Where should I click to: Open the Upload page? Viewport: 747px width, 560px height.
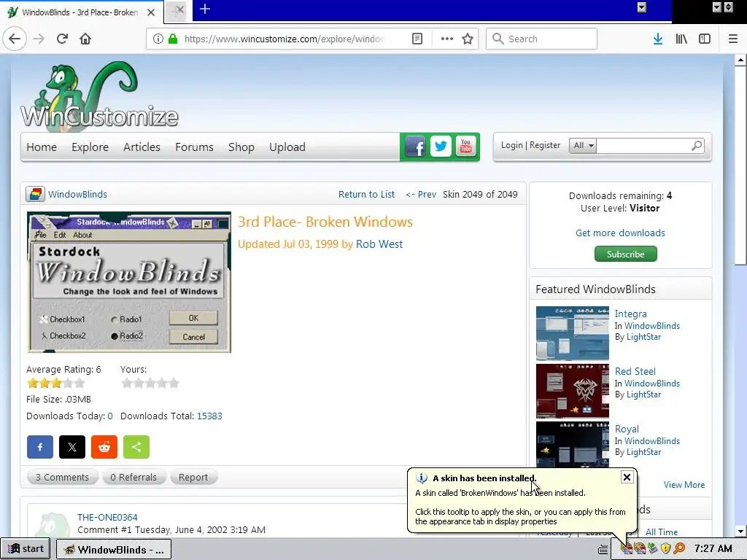[287, 147]
